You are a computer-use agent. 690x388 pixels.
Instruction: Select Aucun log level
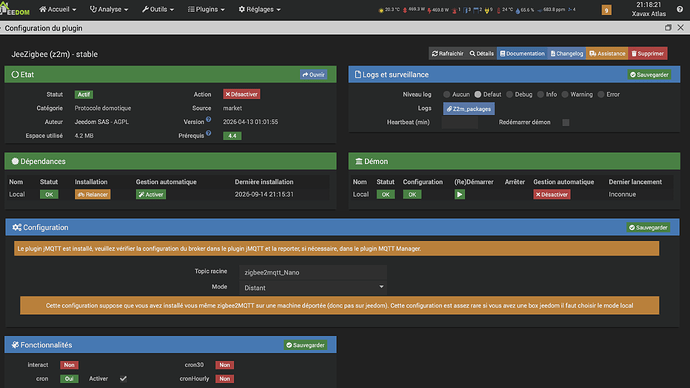point(447,95)
